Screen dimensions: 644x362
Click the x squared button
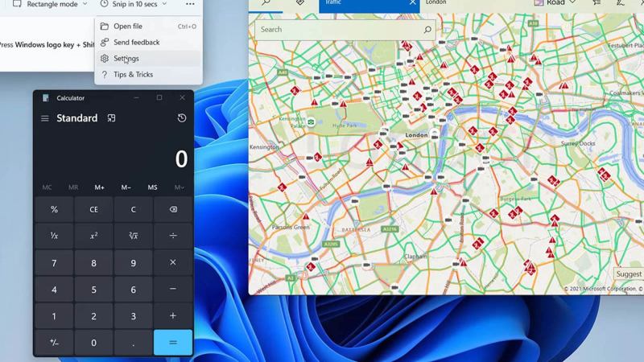(93, 236)
